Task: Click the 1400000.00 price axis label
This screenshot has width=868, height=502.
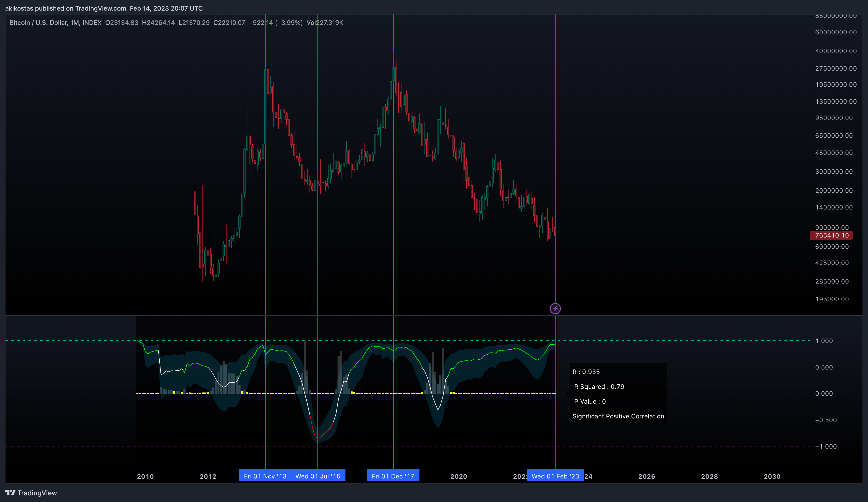Action: pyautogui.click(x=834, y=207)
